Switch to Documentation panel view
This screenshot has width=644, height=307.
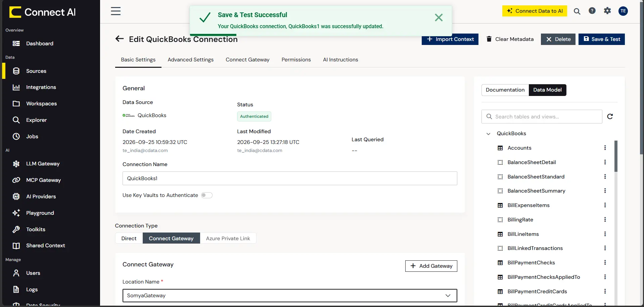[505, 90]
